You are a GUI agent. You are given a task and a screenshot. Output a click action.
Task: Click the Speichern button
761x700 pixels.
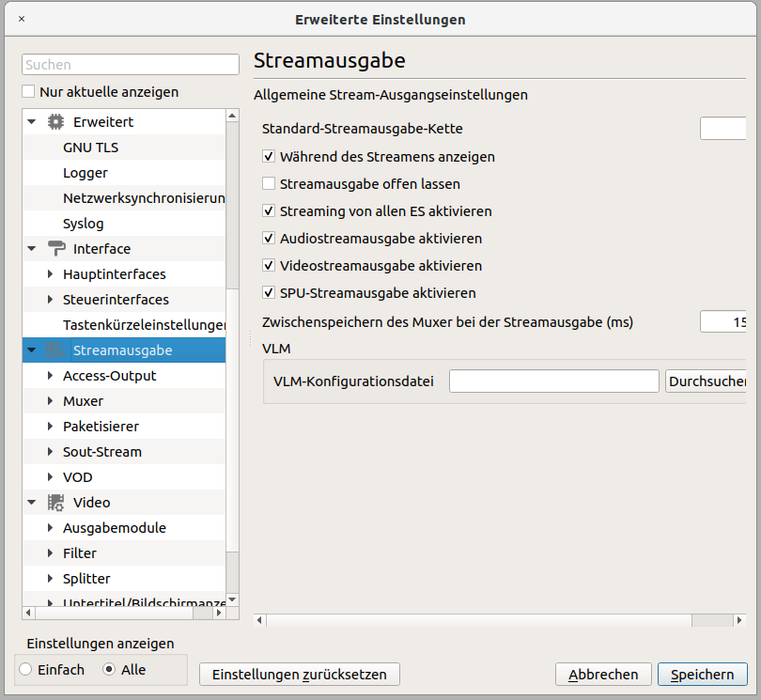point(702,675)
